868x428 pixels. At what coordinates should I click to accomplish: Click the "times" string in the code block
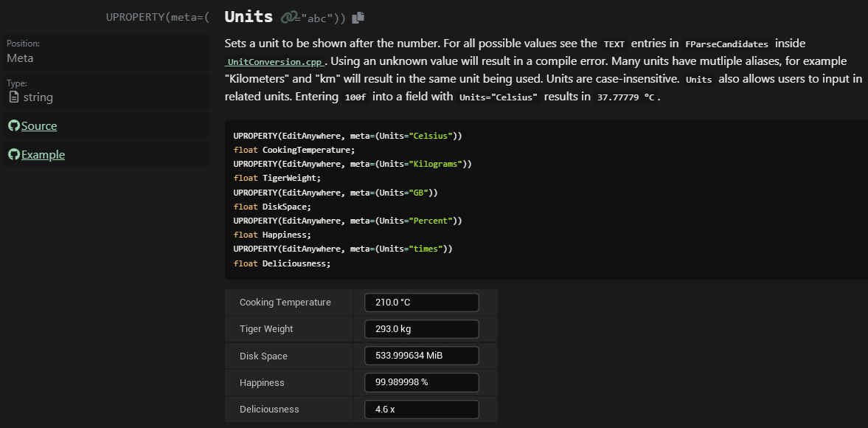click(x=426, y=249)
